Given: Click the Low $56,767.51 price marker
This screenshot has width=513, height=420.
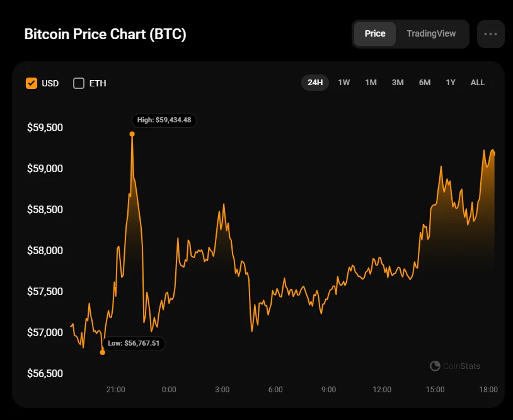Looking at the screenshot, I should click(134, 344).
